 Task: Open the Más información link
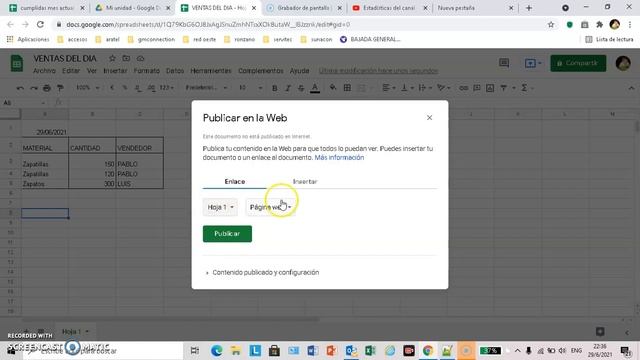coord(339,158)
